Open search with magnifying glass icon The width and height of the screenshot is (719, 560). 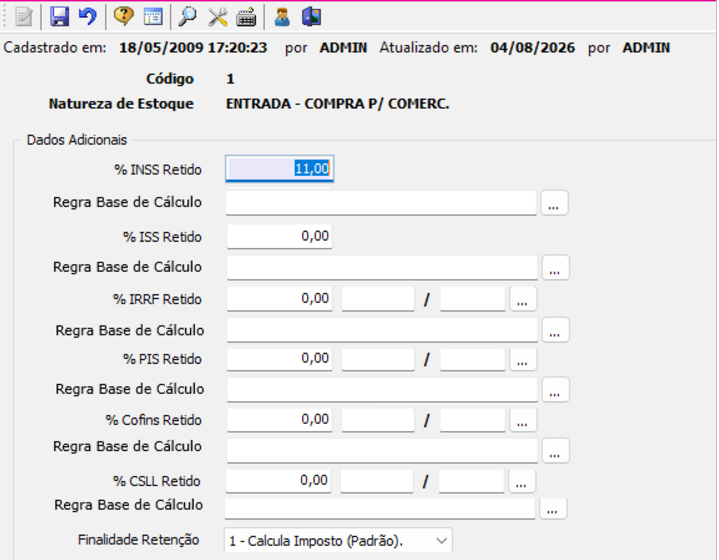click(x=188, y=17)
